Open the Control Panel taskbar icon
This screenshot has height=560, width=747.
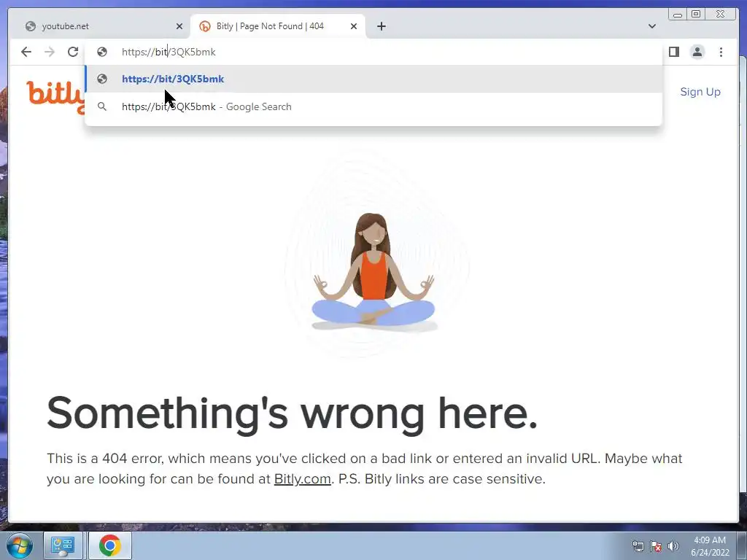(63, 545)
